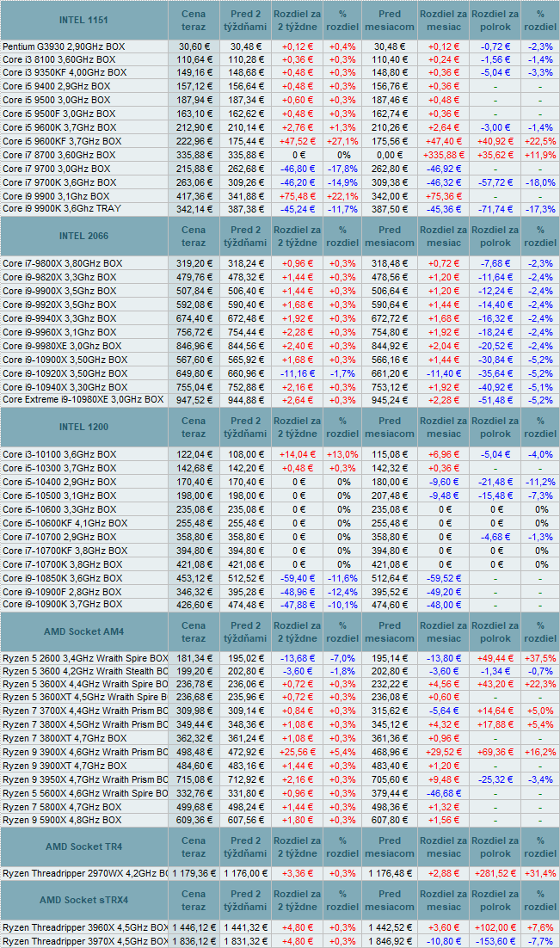Click Ryzen 9 3900XT 4,7GHz BOX
Screen dimensions: 560x948
65,766
